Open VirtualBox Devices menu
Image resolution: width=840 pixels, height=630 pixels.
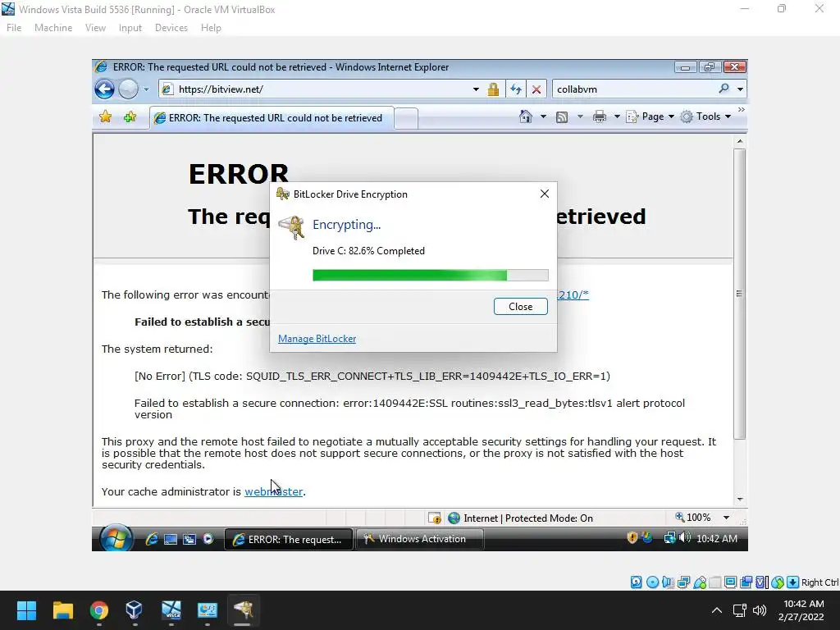coord(171,28)
